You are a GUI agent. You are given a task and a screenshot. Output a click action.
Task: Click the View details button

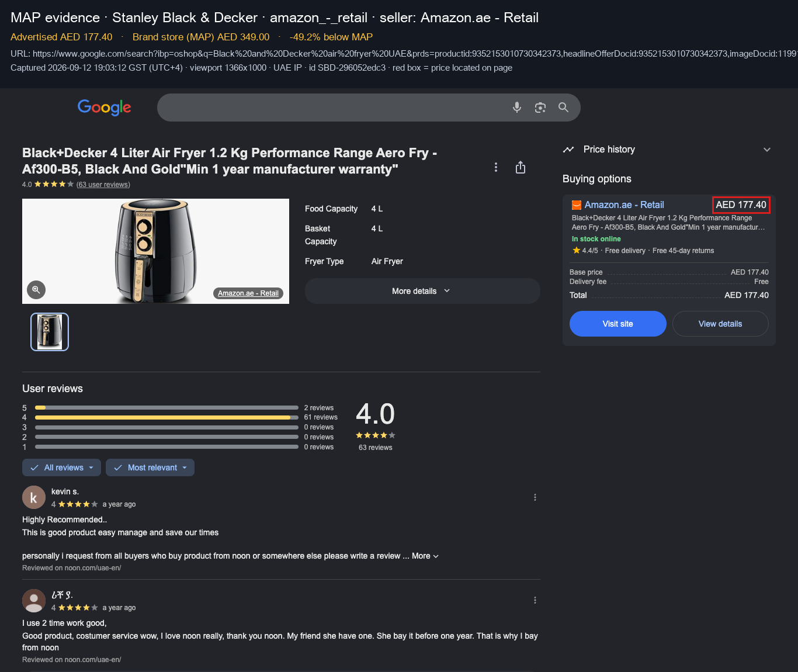click(x=720, y=324)
